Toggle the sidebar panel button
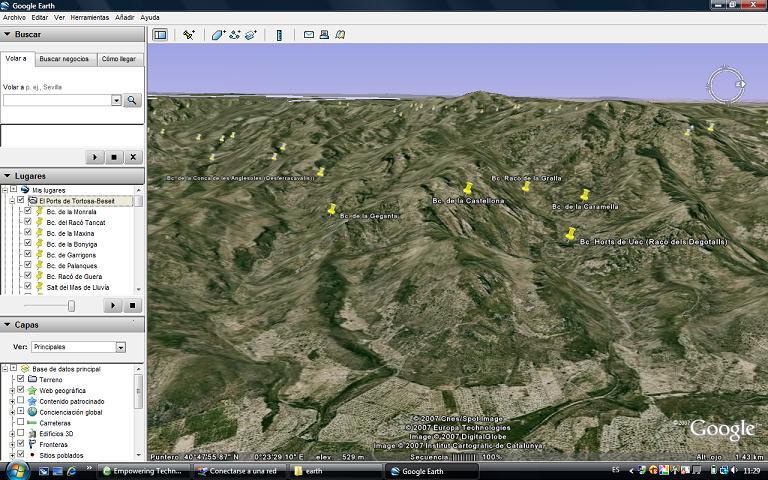The height and width of the screenshot is (480, 768). pos(160,35)
